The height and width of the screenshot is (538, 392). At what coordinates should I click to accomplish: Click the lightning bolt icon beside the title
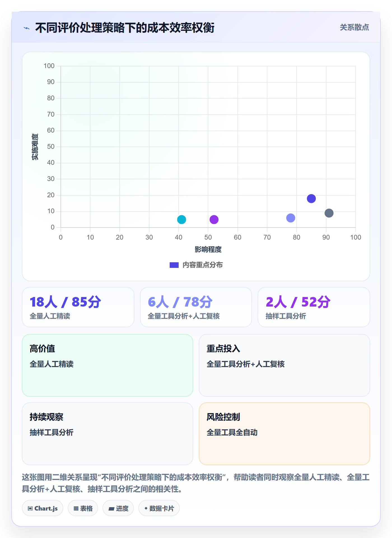27,28
